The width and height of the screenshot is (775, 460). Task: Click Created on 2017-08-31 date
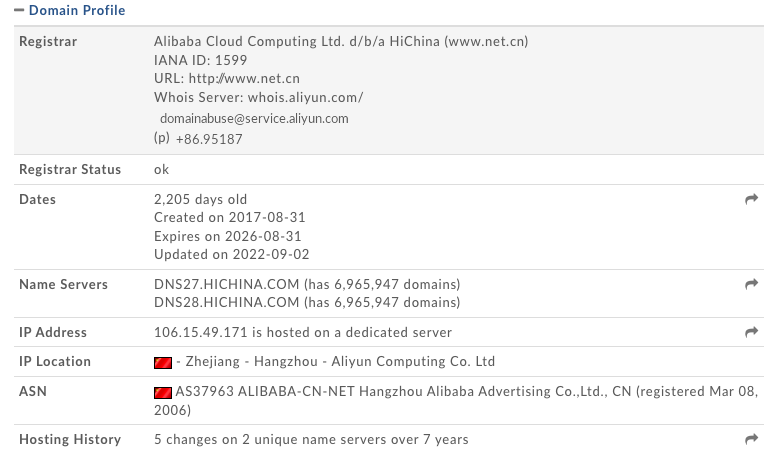(x=229, y=217)
